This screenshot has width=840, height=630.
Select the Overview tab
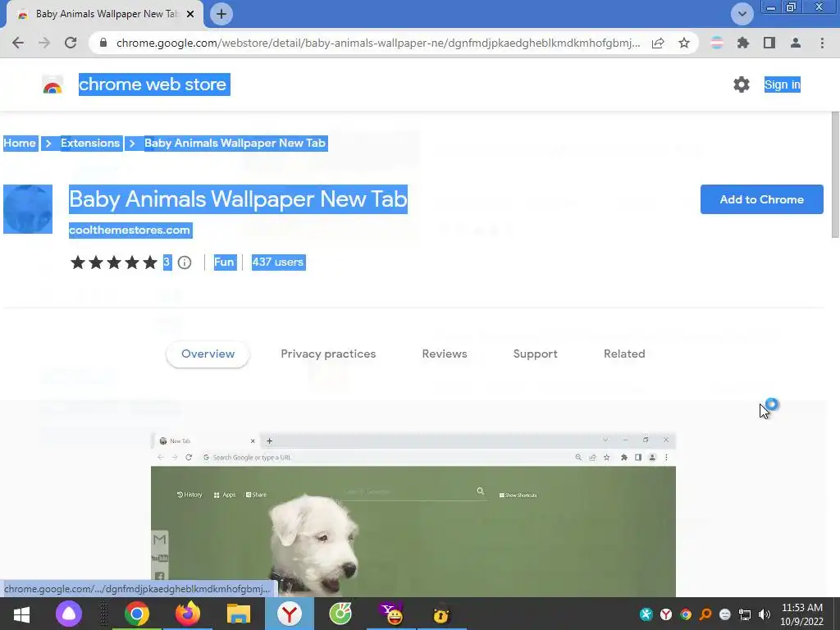click(x=208, y=354)
